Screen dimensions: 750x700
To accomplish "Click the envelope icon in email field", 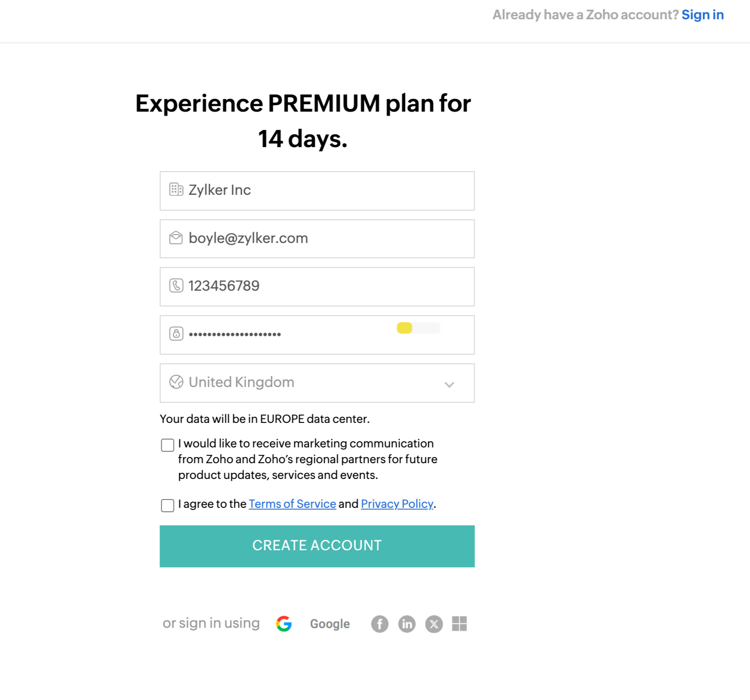I will tap(176, 238).
